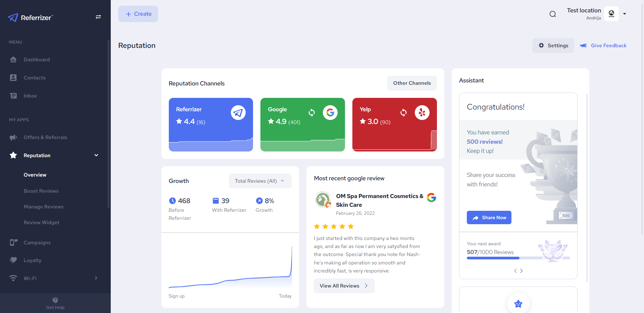Collapse the Reputation menu chevron

[96, 155]
